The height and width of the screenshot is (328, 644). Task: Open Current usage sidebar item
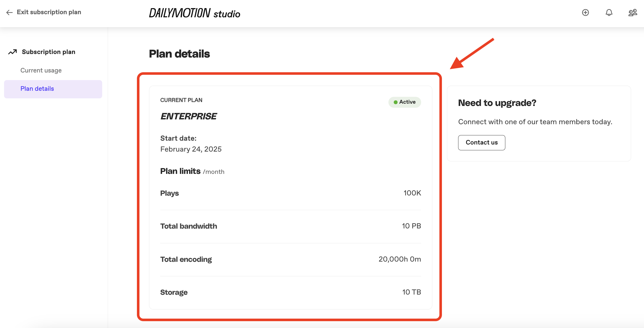point(41,70)
